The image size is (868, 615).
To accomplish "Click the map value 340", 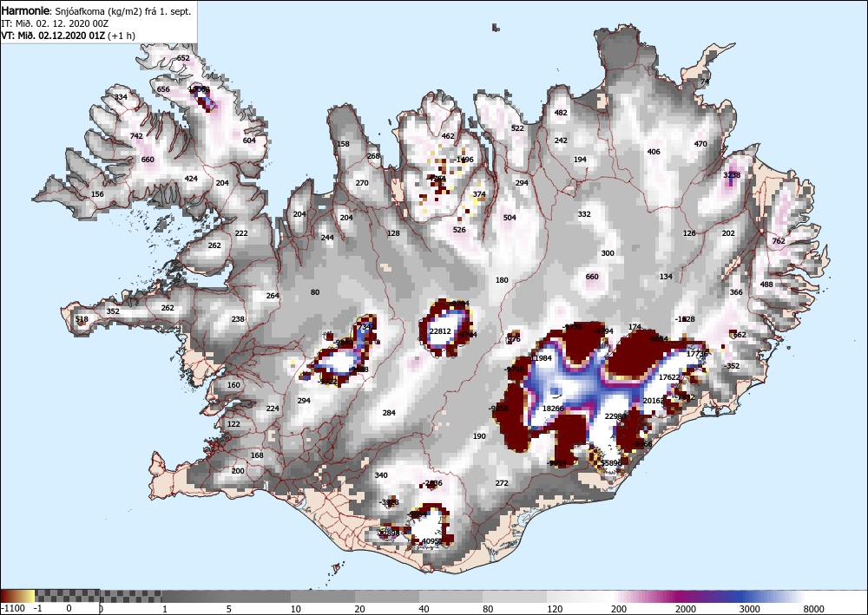I will [x=381, y=475].
